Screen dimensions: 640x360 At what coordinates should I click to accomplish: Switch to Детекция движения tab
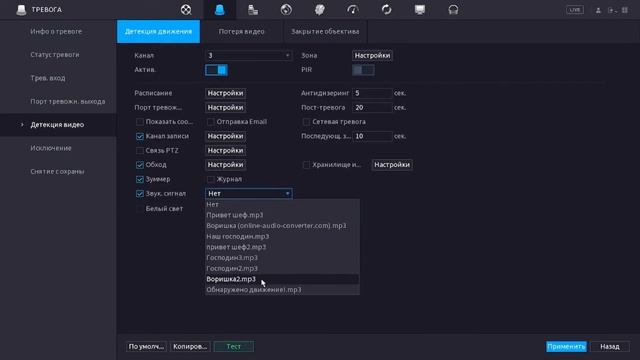tap(158, 31)
